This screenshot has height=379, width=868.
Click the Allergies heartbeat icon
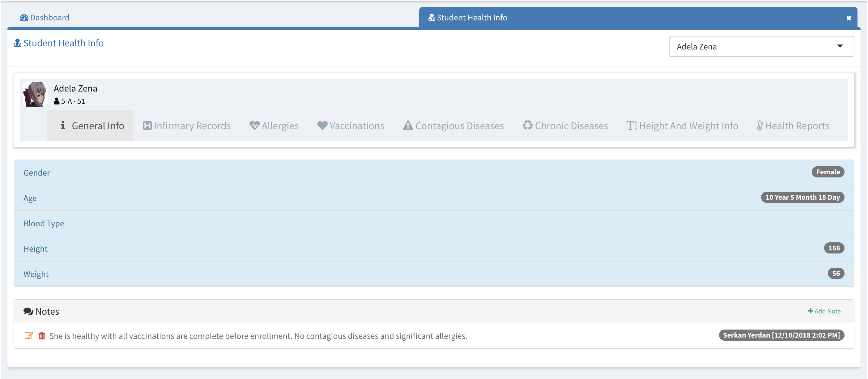tap(254, 126)
